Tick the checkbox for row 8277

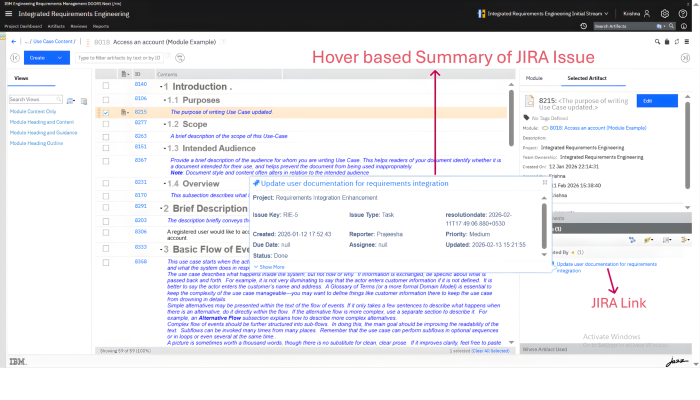(106, 124)
